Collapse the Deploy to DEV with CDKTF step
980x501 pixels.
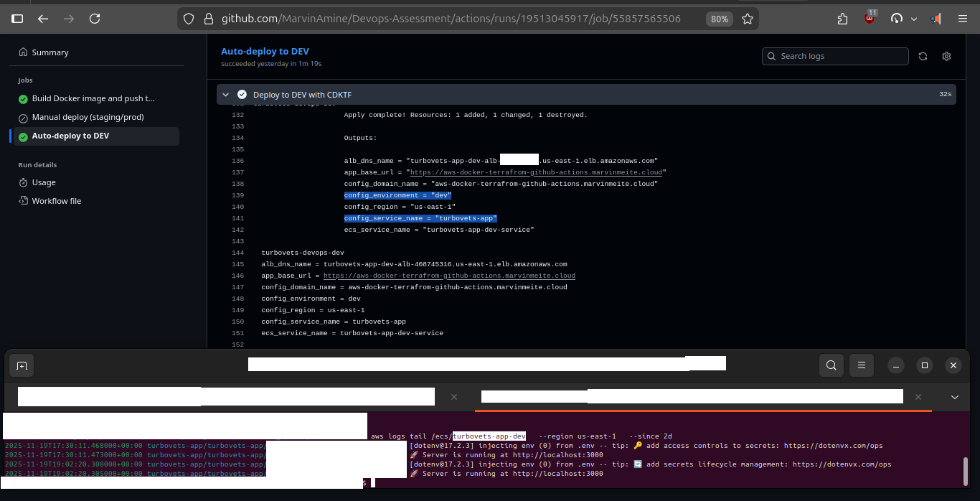click(225, 94)
